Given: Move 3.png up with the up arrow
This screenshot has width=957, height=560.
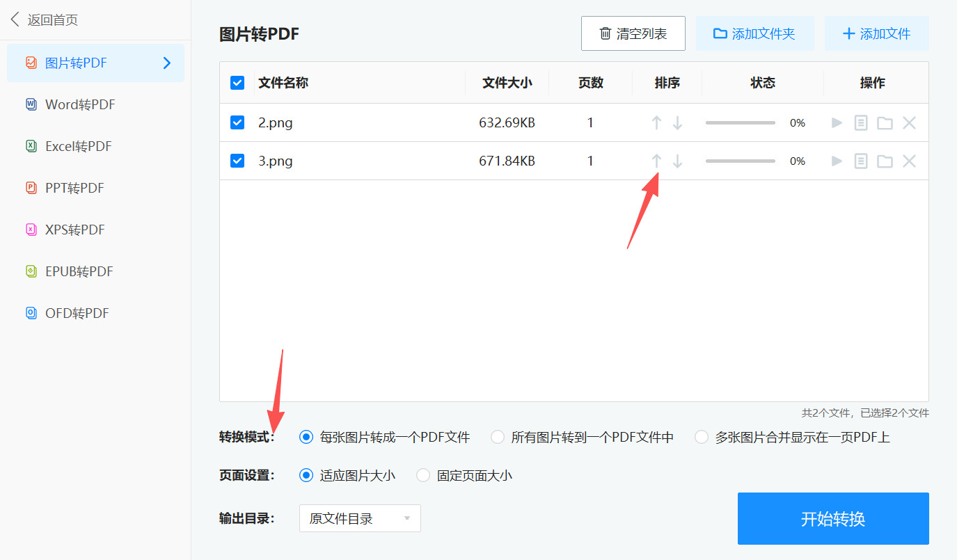Looking at the screenshot, I should coord(656,161).
